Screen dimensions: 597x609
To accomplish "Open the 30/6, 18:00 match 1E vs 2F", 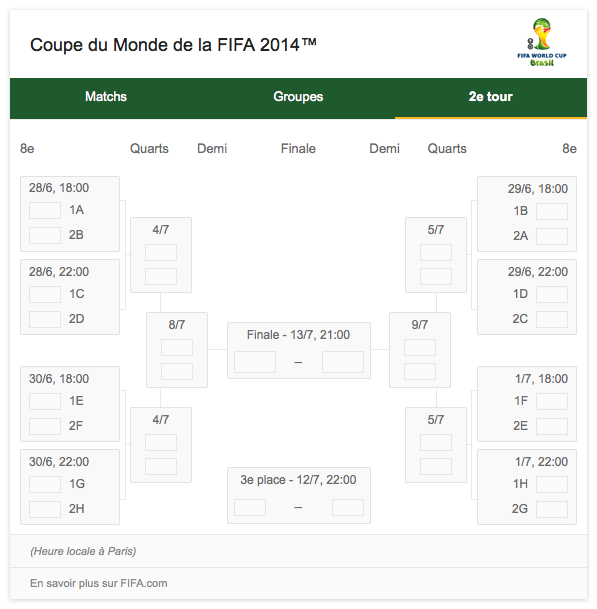I will point(70,404).
